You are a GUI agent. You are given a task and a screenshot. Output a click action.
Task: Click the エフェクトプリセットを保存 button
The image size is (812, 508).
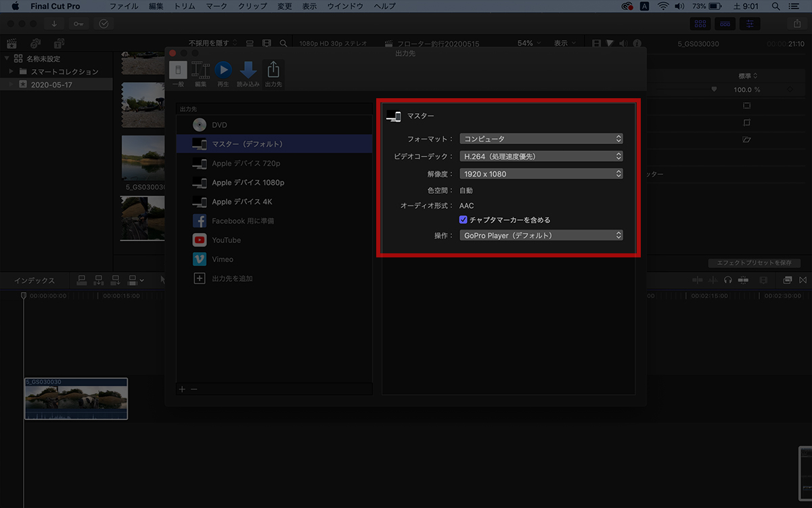(x=754, y=263)
